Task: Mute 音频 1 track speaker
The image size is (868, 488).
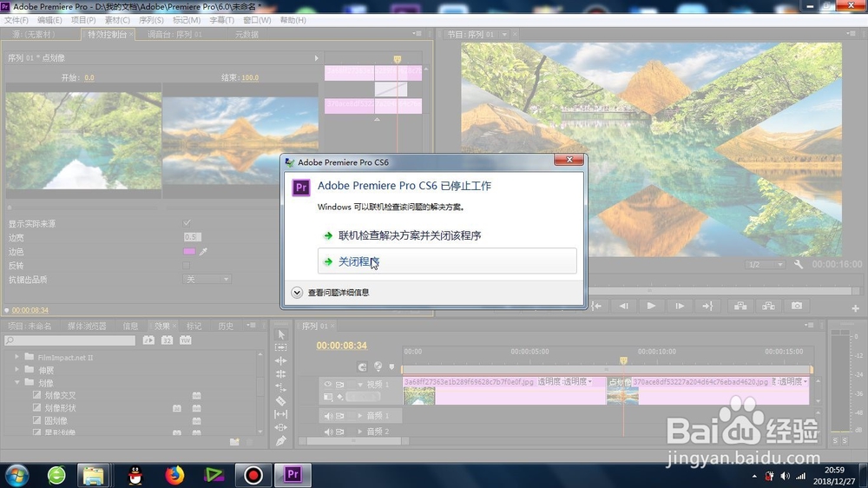Action: point(328,415)
